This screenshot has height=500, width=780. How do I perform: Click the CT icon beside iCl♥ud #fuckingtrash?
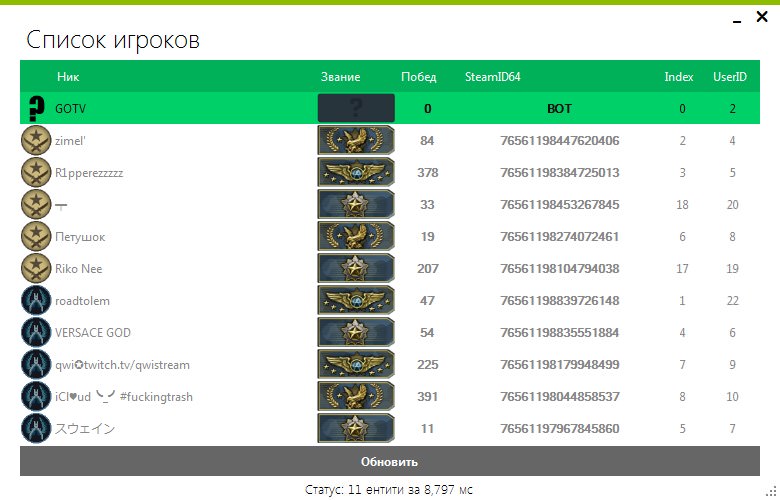[36, 397]
